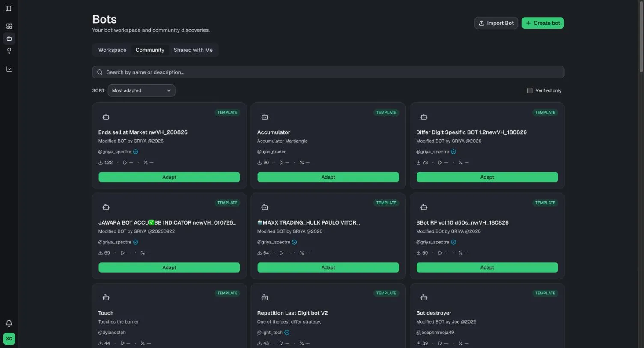Screen dimensions: 644x348
Task: Open the dashboard grid icon in sidebar
Action: pyautogui.click(x=9, y=26)
